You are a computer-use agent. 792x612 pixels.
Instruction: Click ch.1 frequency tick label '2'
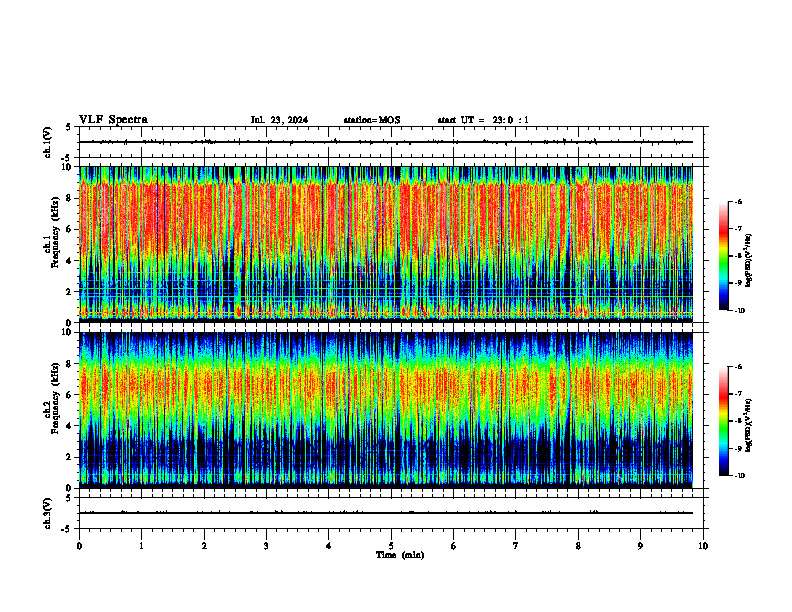(x=71, y=292)
